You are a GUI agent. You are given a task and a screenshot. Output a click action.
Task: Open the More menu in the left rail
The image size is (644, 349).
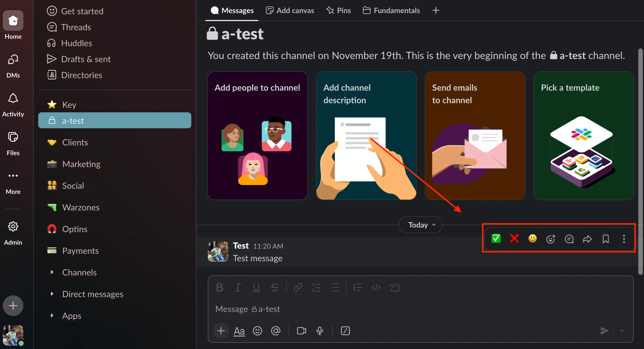[13, 183]
